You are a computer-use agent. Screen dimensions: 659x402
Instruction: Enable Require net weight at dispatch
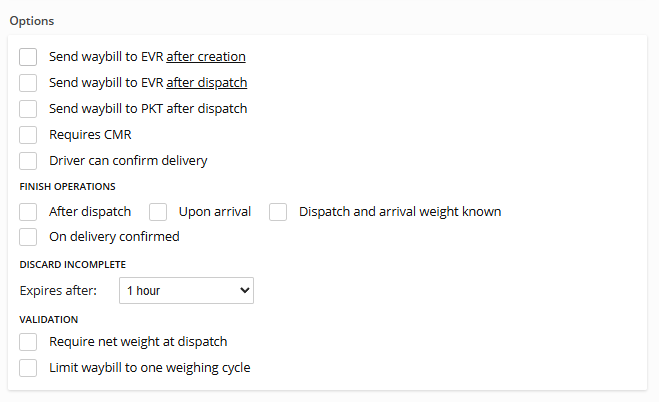coord(28,342)
